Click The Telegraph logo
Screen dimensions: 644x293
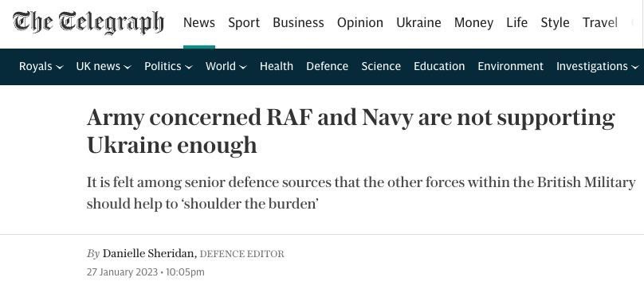click(88, 22)
